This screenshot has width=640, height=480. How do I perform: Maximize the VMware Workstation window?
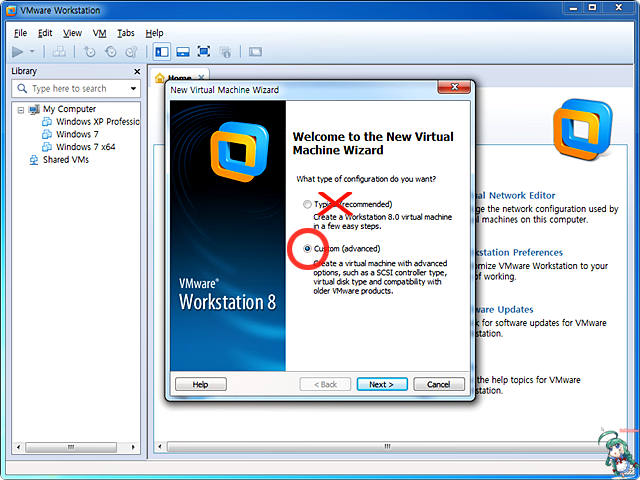pyautogui.click(x=593, y=7)
